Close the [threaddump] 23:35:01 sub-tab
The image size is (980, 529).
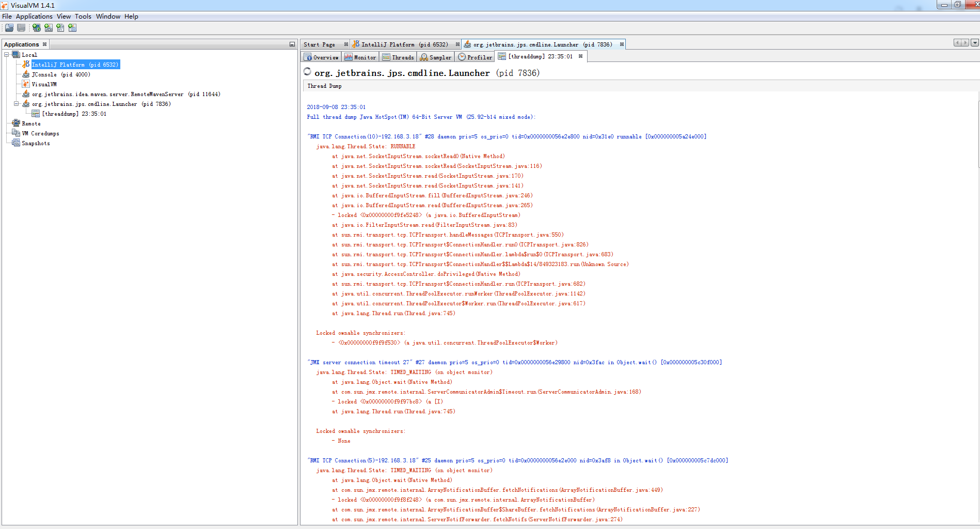[x=580, y=56]
